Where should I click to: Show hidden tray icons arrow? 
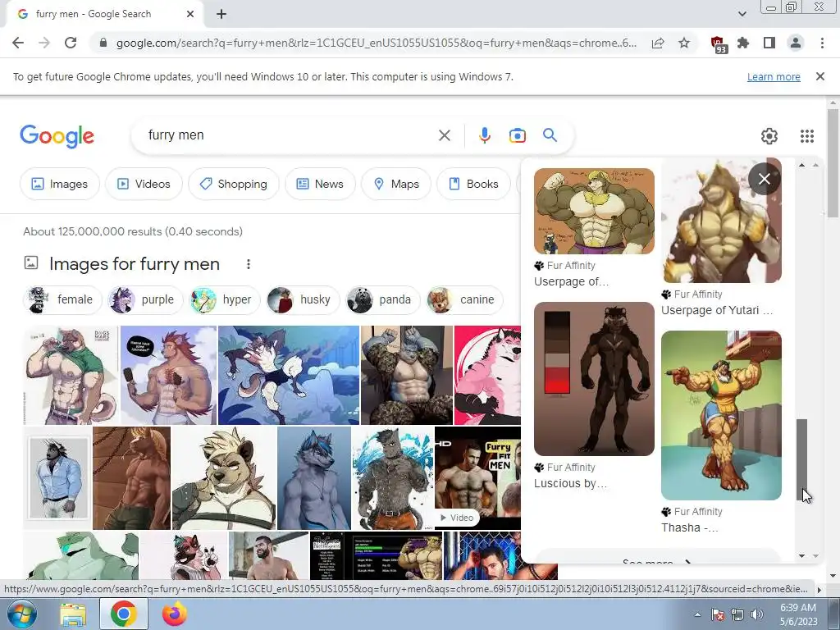[x=697, y=614]
